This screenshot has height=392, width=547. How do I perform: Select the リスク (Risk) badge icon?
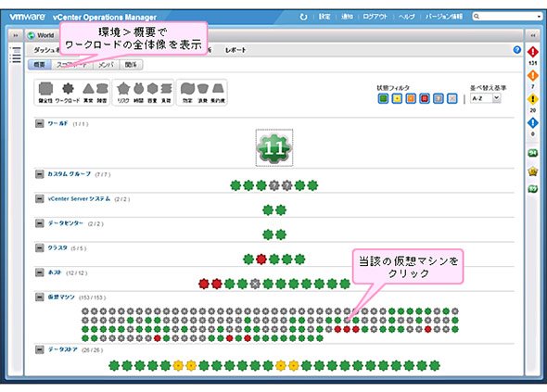tap(123, 89)
